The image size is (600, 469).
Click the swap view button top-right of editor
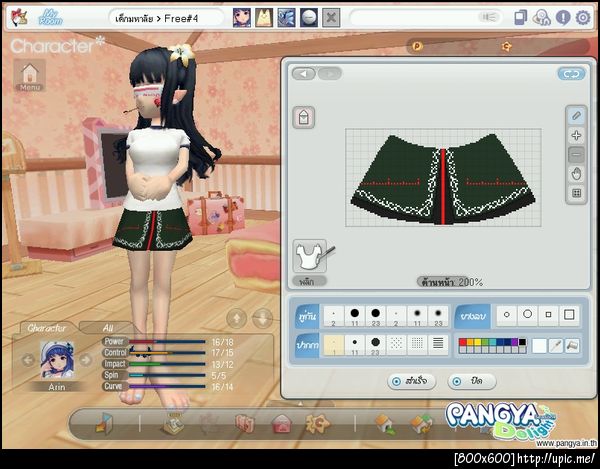click(x=571, y=73)
